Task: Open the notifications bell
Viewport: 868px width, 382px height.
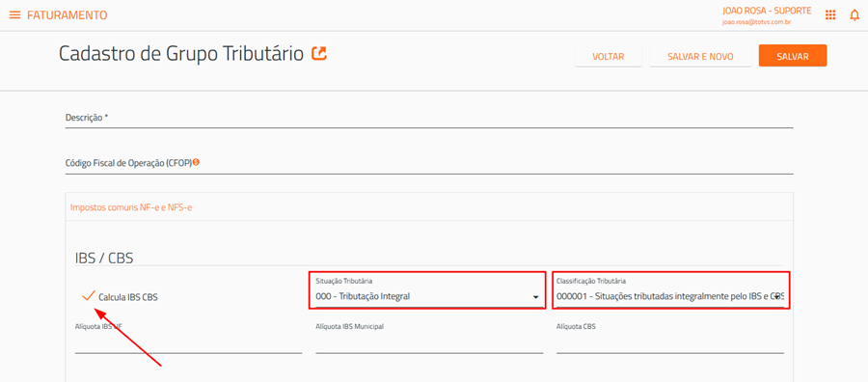Action: (x=854, y=14)
